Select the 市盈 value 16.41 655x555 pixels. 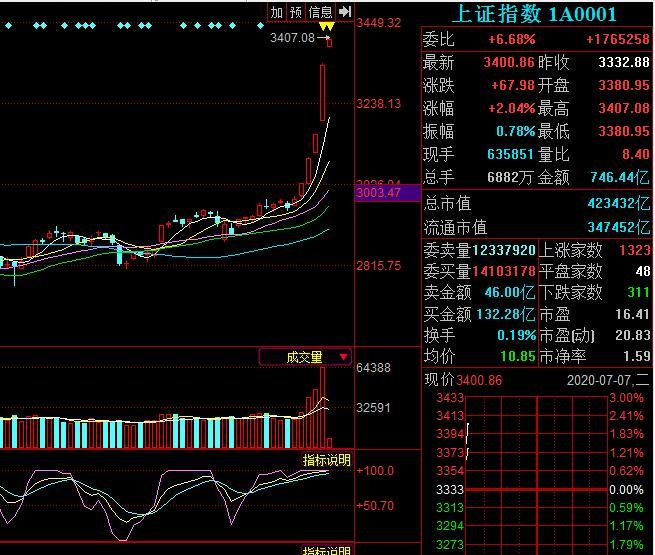tap(632, 314)
